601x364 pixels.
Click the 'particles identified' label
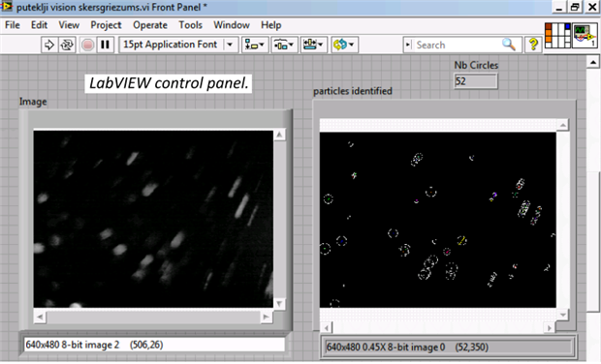(353, 91)
